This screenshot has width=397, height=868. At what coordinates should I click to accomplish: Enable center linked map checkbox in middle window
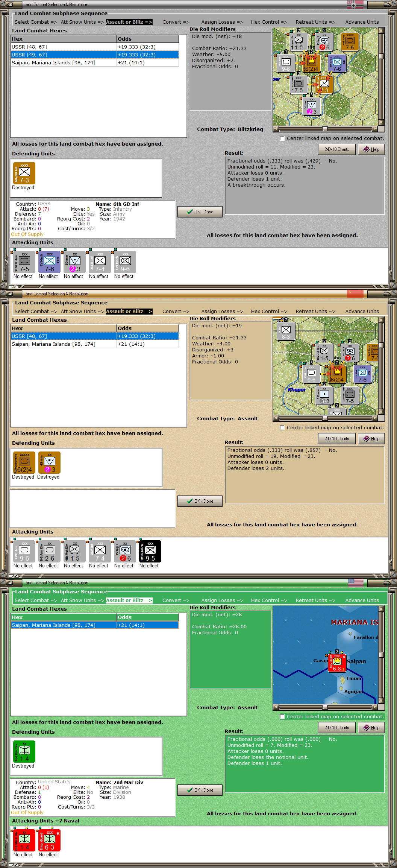pyautogui.click(x=282, y=428)
